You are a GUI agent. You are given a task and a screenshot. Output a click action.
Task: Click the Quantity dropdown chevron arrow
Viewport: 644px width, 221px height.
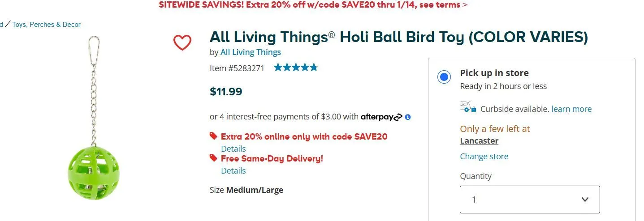[584, 200]
